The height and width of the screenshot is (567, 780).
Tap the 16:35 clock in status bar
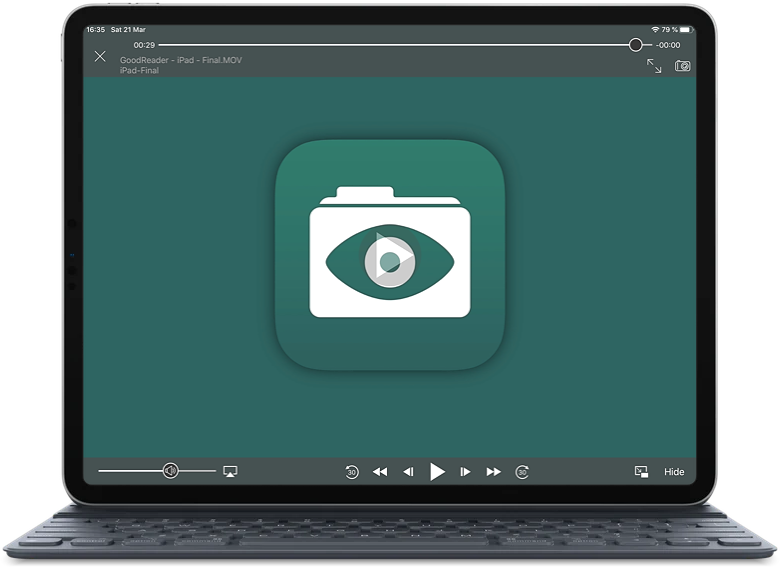96,30
